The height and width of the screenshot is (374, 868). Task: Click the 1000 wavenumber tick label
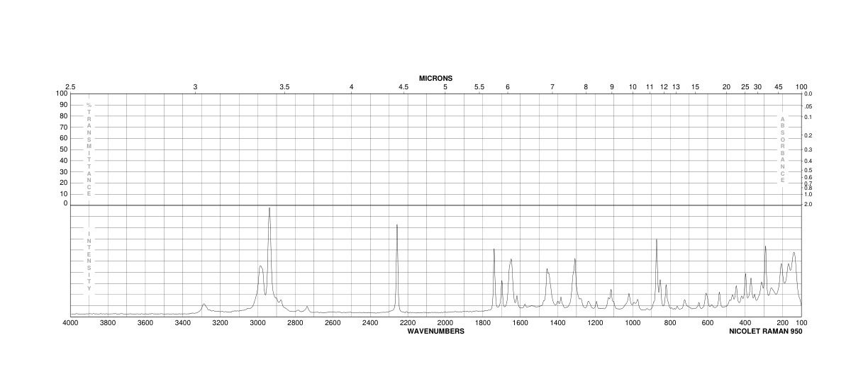pyautogui.click(x=633, y=323)
